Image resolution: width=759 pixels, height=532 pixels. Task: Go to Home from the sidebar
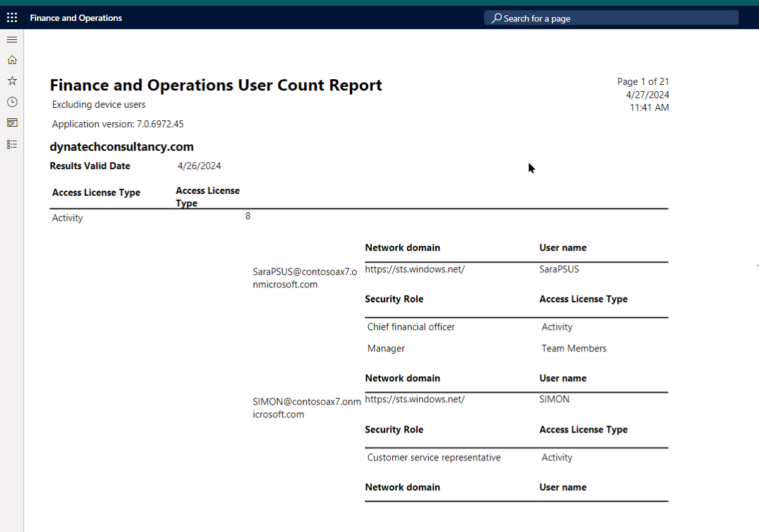(12, 60)
